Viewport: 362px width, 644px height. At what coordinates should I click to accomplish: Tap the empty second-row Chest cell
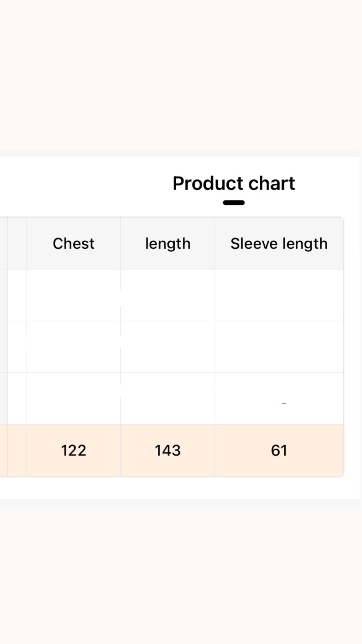(74, 347)
